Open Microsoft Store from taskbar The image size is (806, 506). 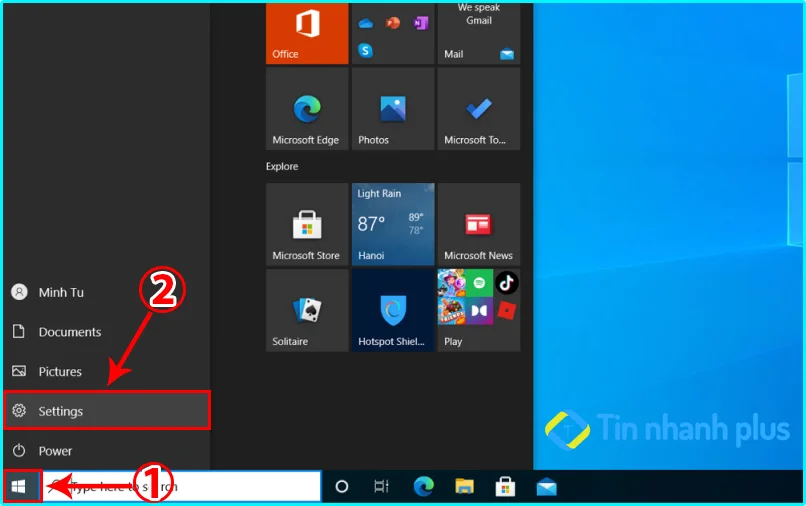[505, 486]
